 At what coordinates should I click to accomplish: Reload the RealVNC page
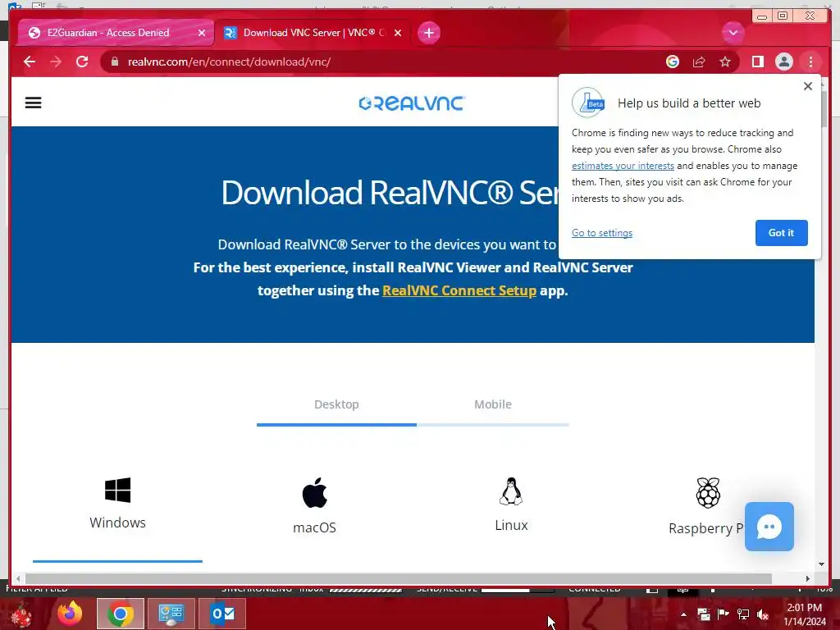(x=82, y=62)
